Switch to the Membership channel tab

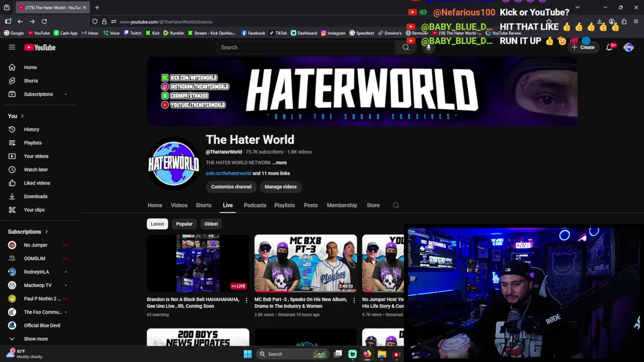pyautogui.click(x=342, y=205)
